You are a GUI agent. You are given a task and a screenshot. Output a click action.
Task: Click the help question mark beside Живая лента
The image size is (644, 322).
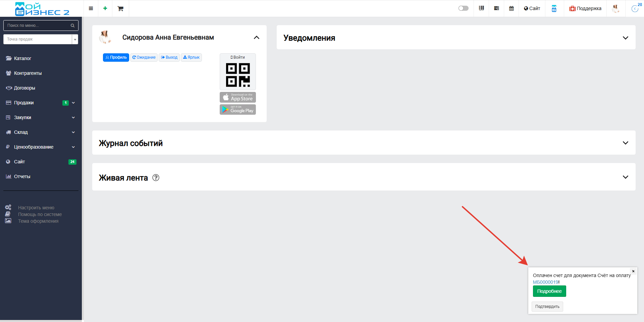156,178
